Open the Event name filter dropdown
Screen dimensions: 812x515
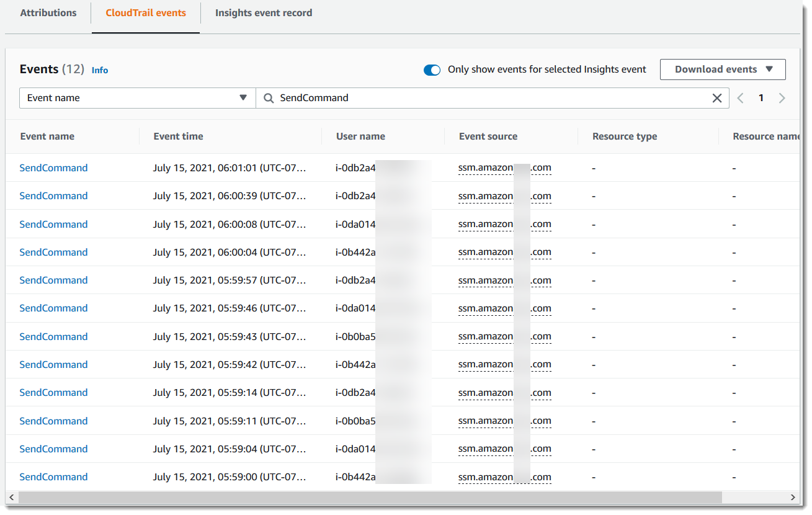(137, 98)
